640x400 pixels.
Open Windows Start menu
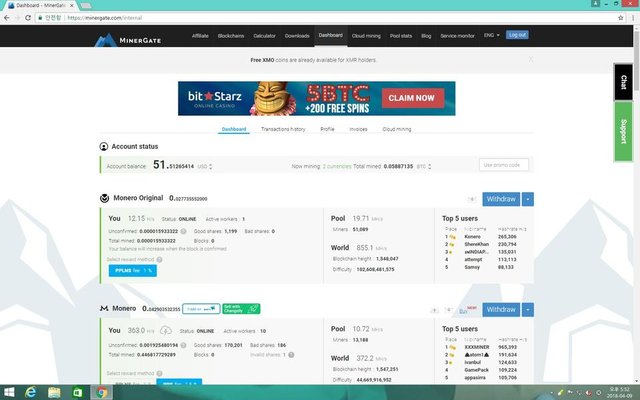click(9, 393)
